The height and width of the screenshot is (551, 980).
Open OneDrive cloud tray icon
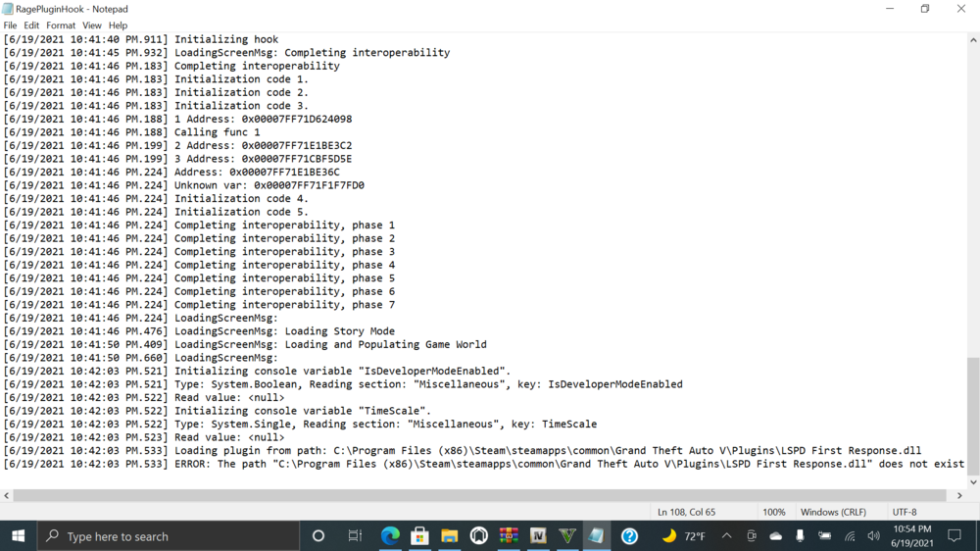click(775, 536)
